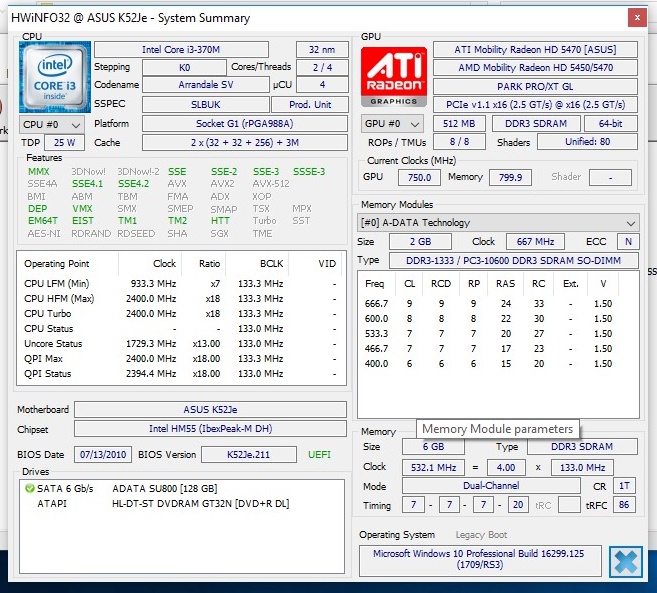Click the Unified: 80 shaders field

(x=587, y=142)
